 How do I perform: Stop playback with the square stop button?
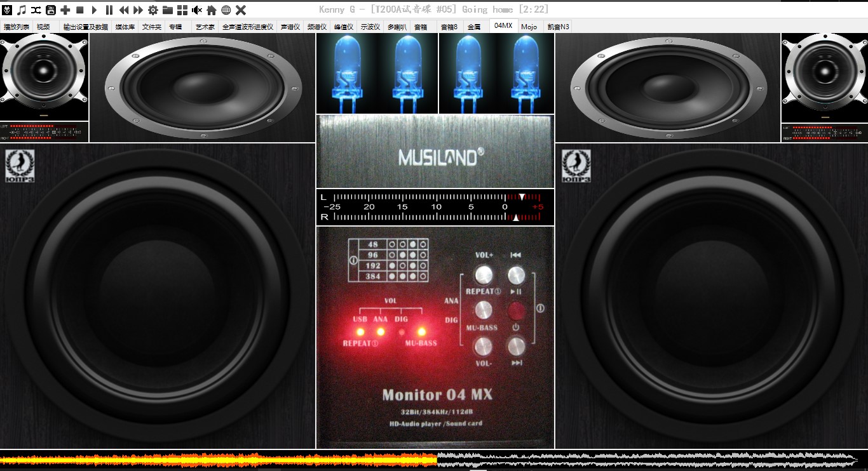80,10
